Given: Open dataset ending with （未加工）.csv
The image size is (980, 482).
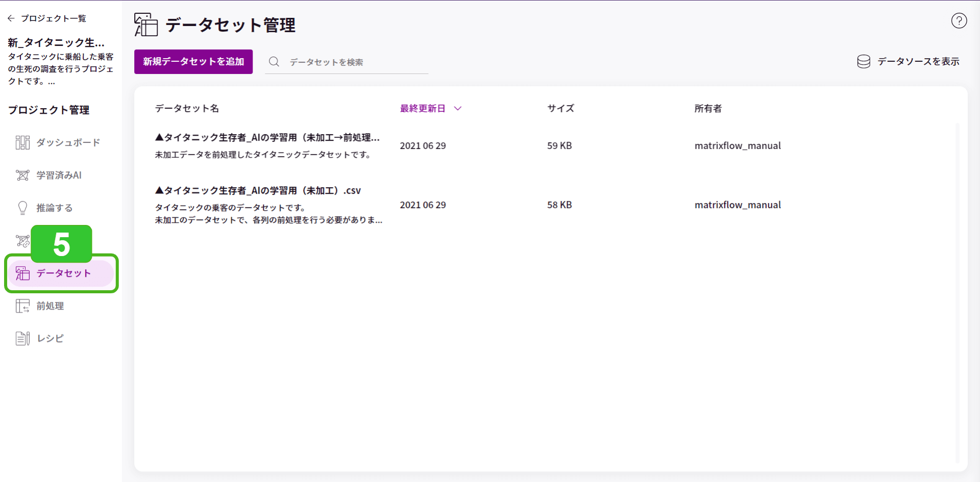Looking at the screenshot, I should click(258, 190).
